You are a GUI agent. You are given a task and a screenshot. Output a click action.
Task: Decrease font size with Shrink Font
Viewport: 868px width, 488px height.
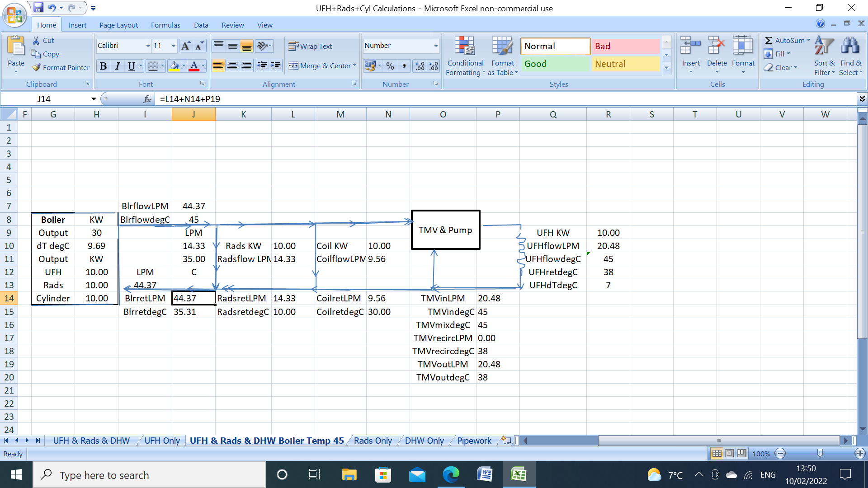pyautogui.click(x=199, y=46)
